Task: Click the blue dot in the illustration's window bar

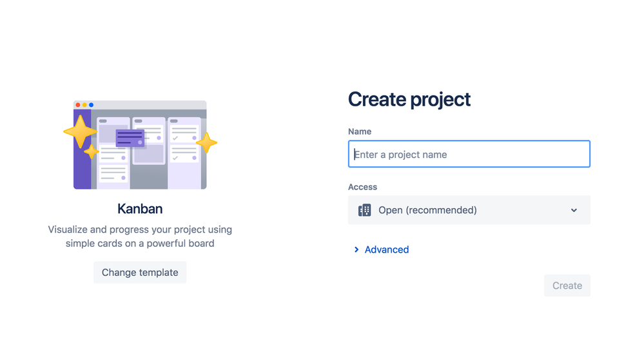Action: [x=91, y=105]
